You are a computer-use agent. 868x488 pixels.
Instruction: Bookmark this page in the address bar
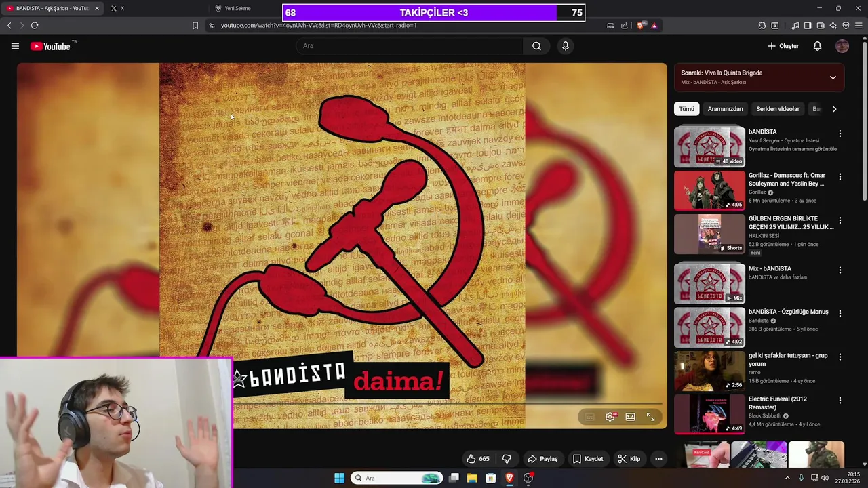195,26
